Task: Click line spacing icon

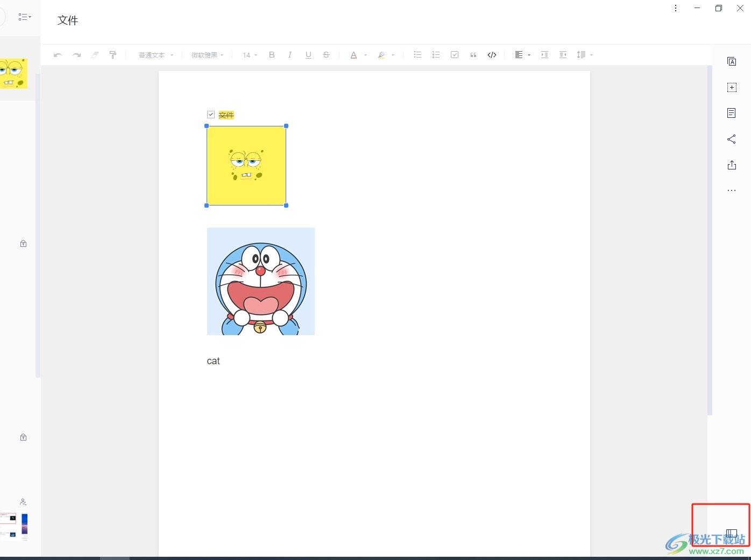Action: pos(581,55)
